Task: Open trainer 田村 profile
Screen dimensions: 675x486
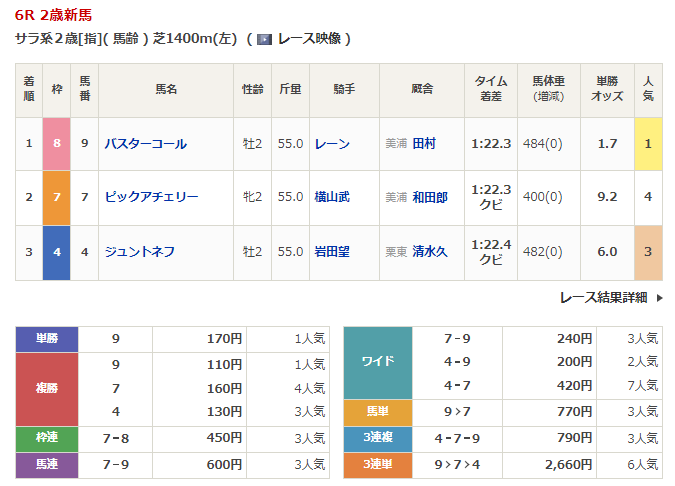Action: [424, 144]
